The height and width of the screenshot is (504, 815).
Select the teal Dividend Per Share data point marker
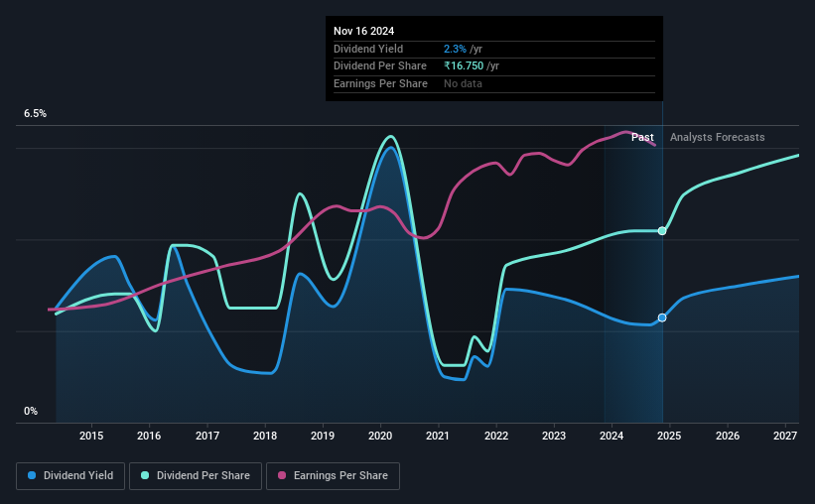[662, 231]
